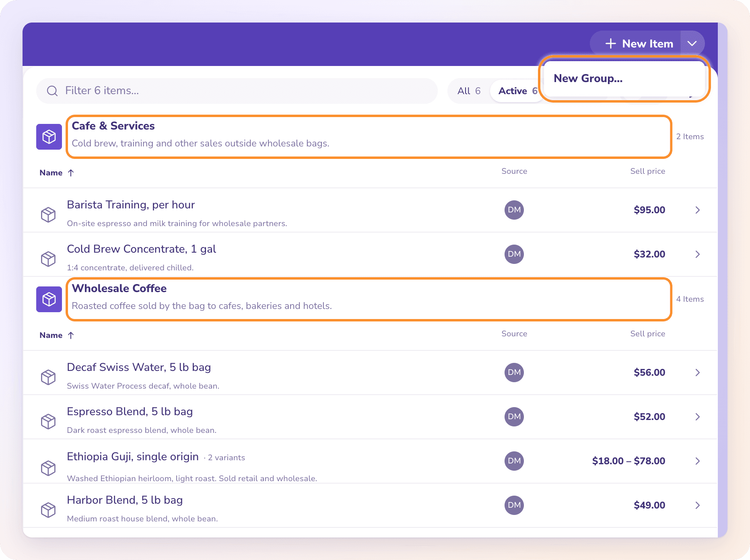Expand Cold Brew Concentrate row chevron
Viewport: 750px width, 560px height.
pos(698,254)
